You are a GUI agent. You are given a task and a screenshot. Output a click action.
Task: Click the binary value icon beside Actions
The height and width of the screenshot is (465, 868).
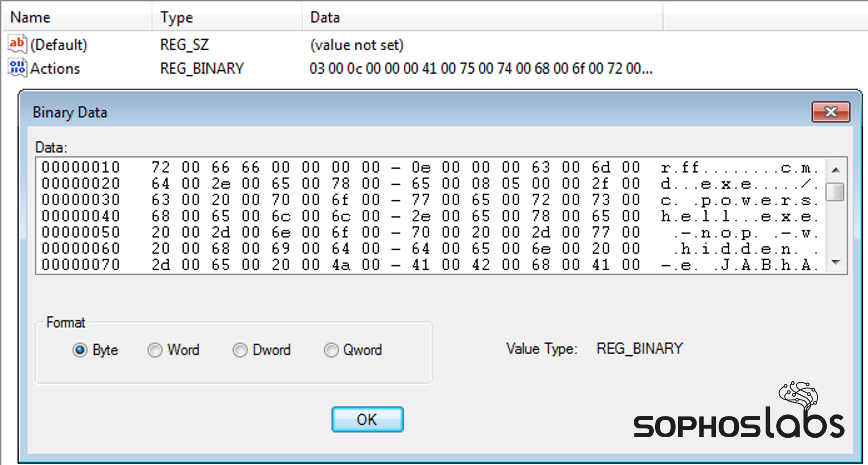[18, 67]
